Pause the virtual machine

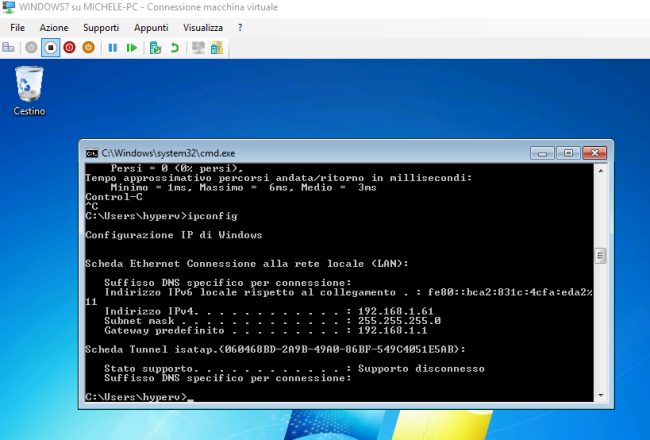point(112,47)
